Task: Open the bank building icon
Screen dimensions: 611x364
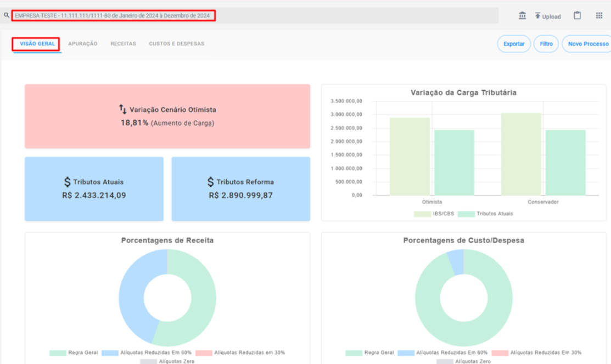Action: (x=522, y=15)
